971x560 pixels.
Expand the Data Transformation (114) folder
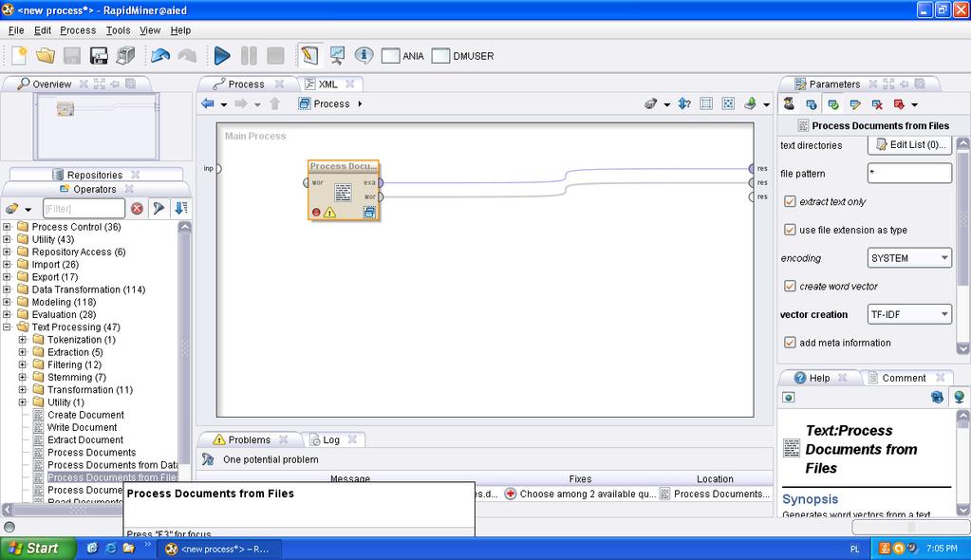click(7, 289)
